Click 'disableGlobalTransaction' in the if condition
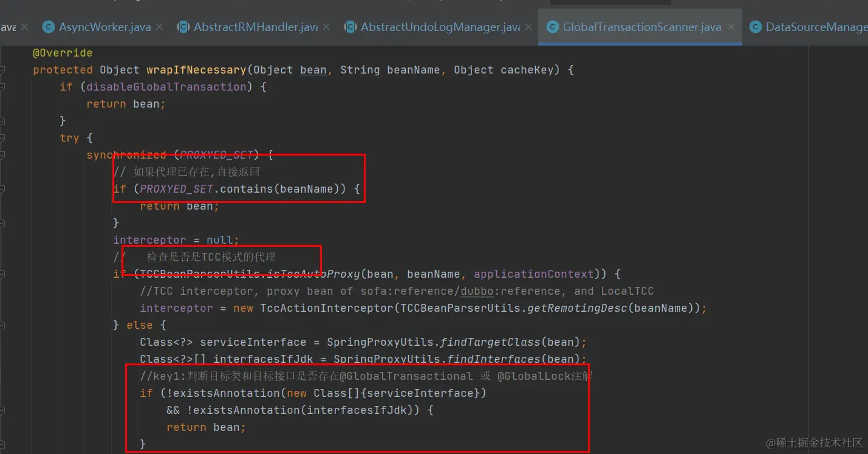The width and height of the screenshot is (868, 454). 166,87
